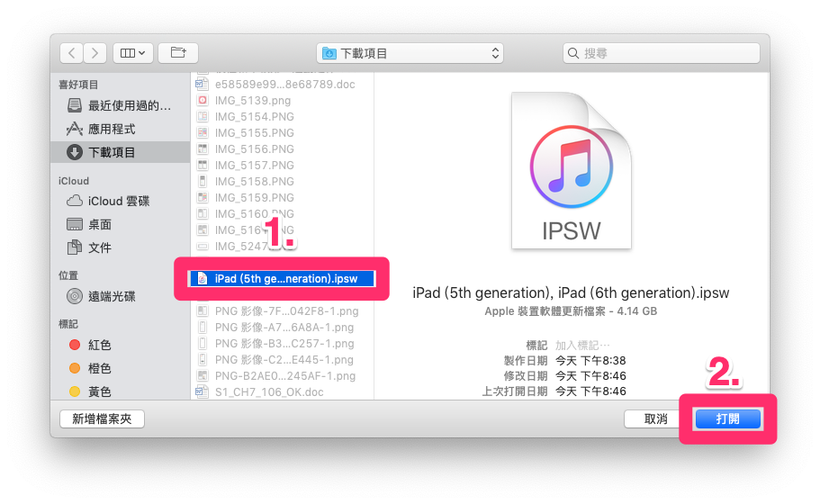Select 下載項目 in the sidebar
820x504 pixels.
point(121,152)
